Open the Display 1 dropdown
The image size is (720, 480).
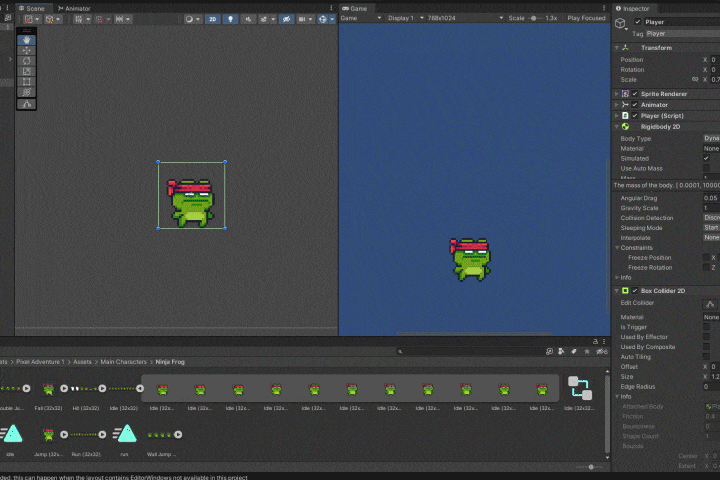(x=405, y=18)
